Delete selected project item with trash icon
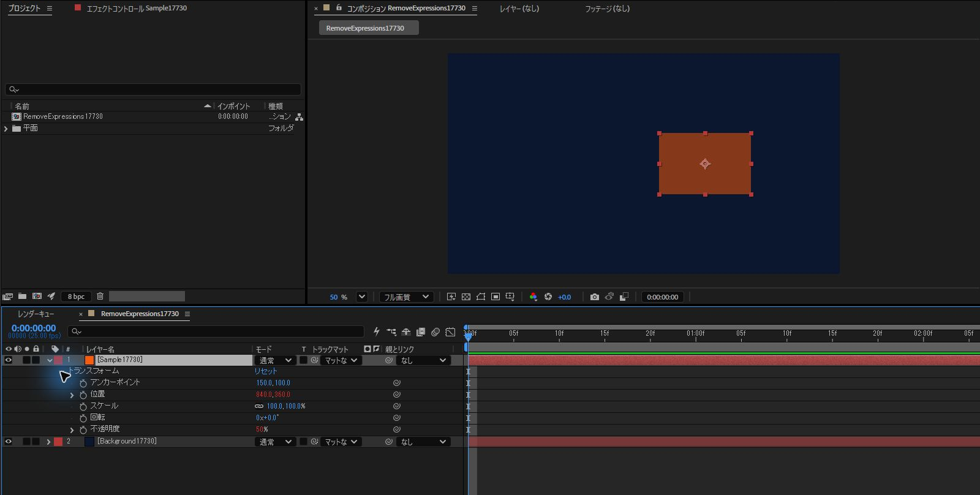 tap(100, 297)
